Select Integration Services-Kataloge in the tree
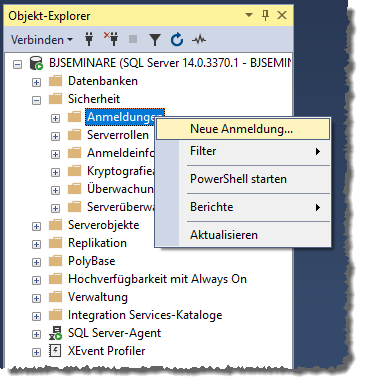Screen dimensions: 365x384 click(x=145, y=315)
